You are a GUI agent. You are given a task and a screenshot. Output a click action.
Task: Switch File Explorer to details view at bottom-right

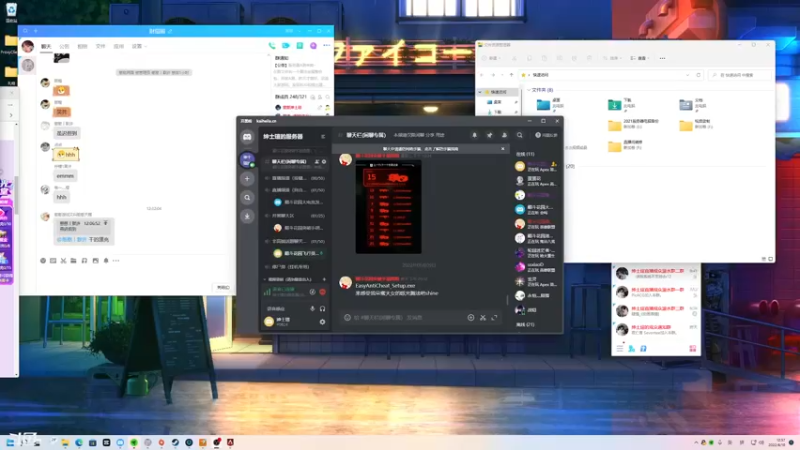(x=764, y=259)
